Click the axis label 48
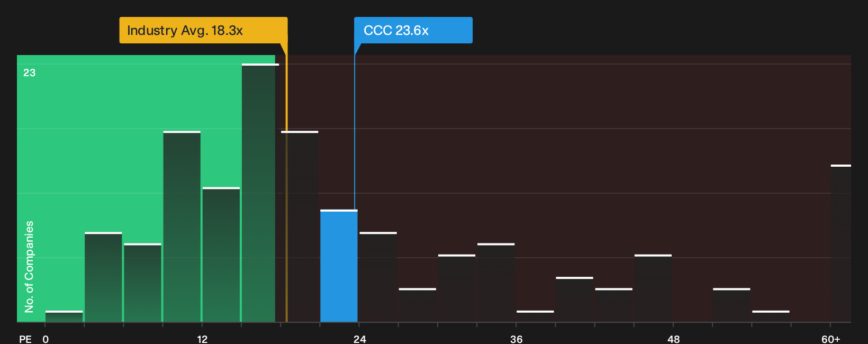The width and height of the screenshot is (868, 344). (673, 339)
